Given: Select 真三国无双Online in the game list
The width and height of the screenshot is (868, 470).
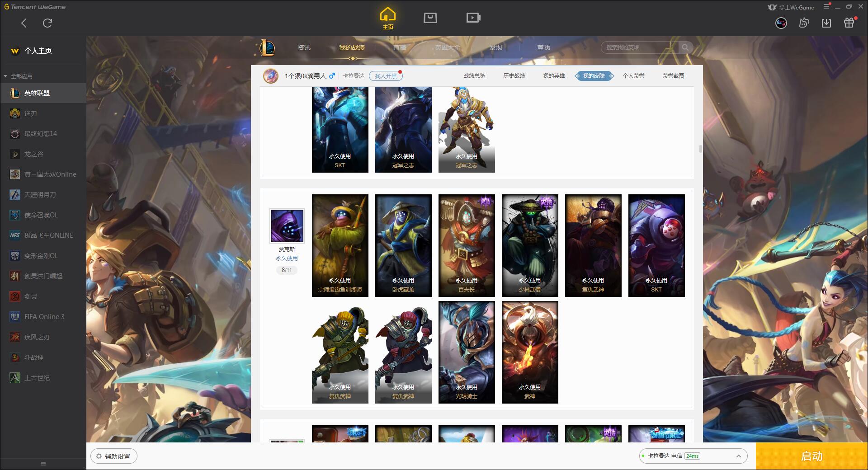Looking at the screenshot, I should click(x=43, y=174).
